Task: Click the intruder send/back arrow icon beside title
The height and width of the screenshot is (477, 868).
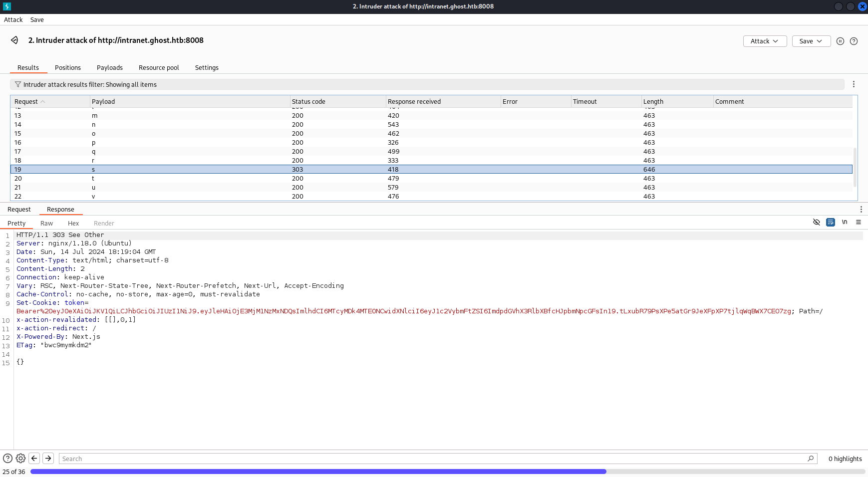Action: pyautogui.click(x=15, y=40)
